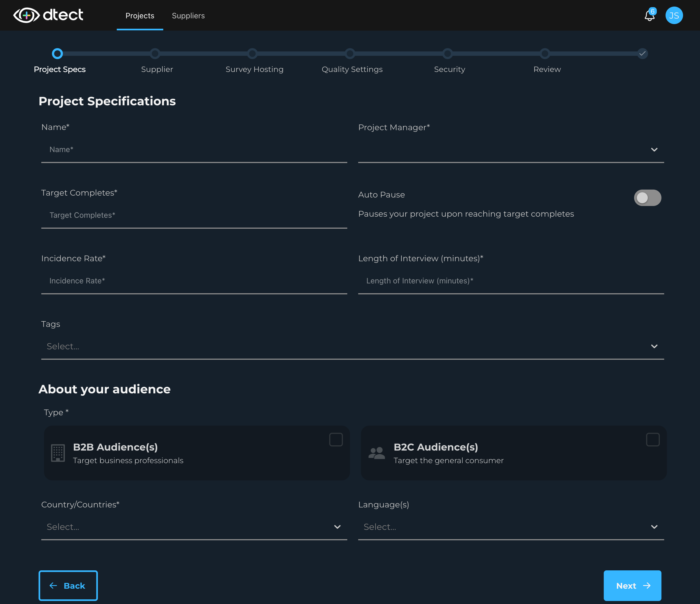Jump to the Survey Hosting step

click(x=252, y=53)
